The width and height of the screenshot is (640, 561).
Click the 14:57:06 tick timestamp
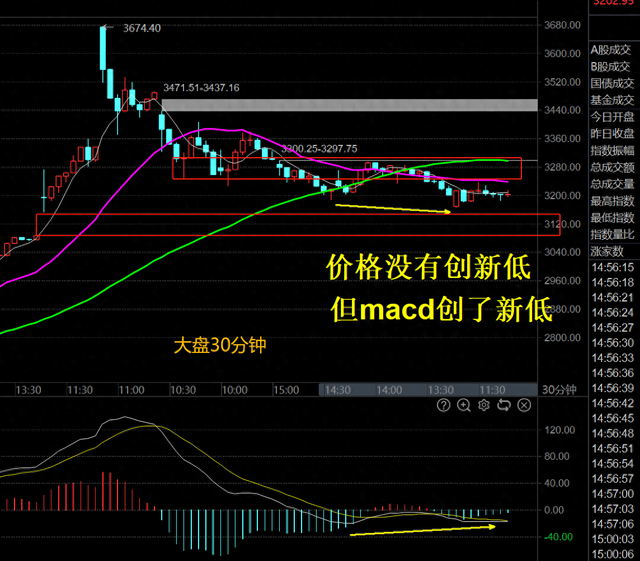[x=613, y=524]
